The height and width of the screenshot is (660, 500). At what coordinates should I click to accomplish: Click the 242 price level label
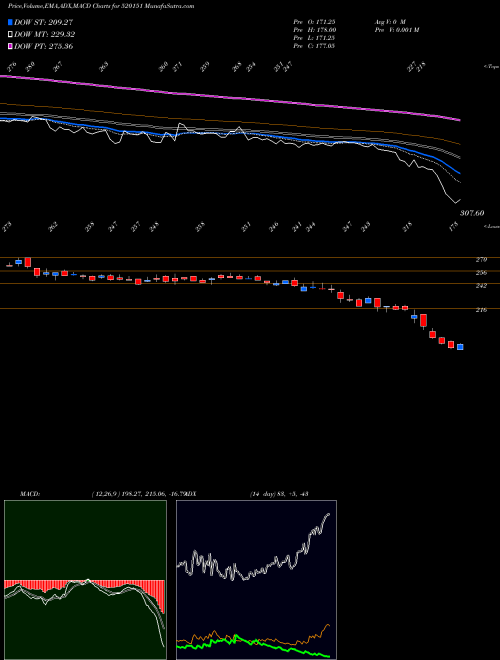[481, 286]
